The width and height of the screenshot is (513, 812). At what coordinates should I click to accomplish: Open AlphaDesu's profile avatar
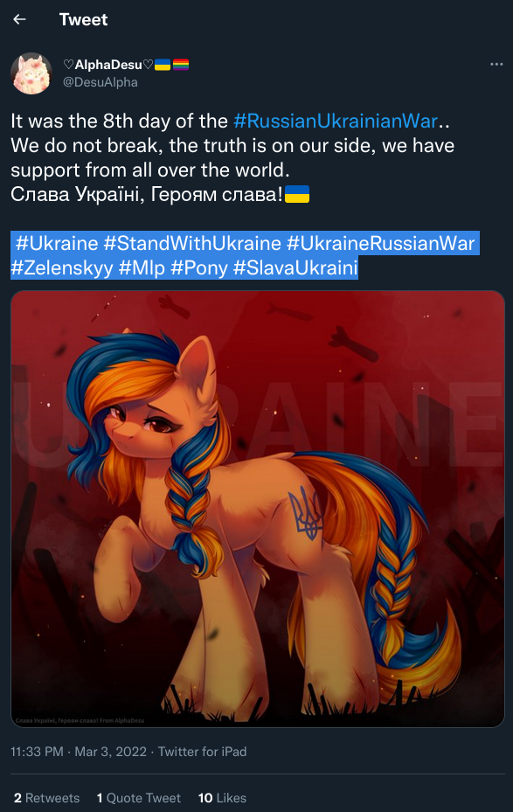pyautogui.click(x=31, y=73)
